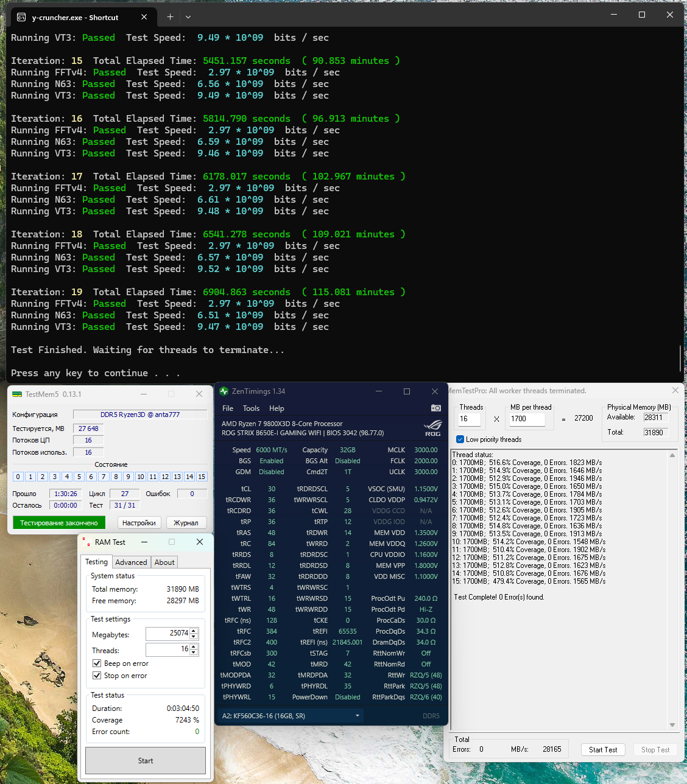Image resolution: width=687 pixels, height=784 pixels.
Task: Click the Start button in RAM Test
Action: (x=146, y=761)
